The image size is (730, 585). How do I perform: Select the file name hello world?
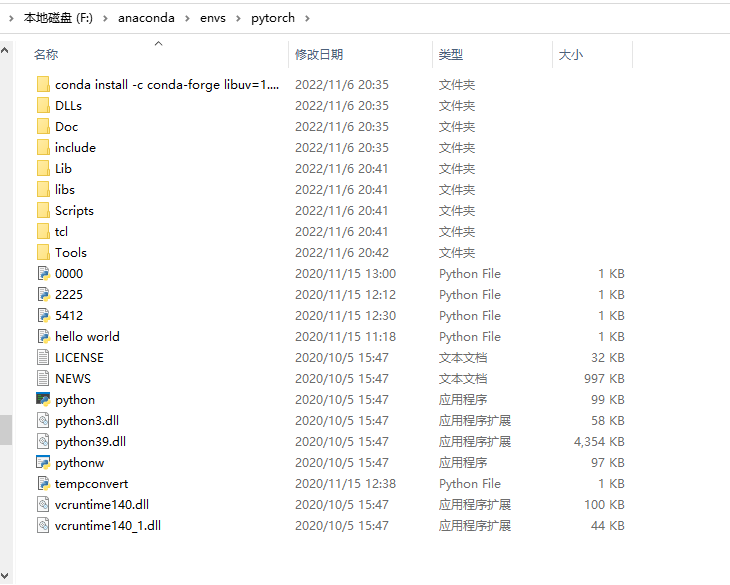point(87,336)
